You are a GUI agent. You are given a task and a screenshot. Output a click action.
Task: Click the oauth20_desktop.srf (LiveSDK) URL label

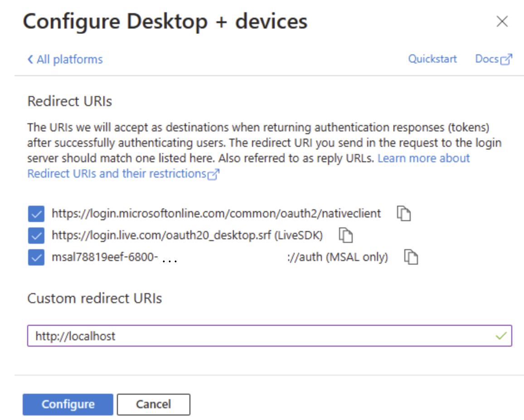point(187,235)
